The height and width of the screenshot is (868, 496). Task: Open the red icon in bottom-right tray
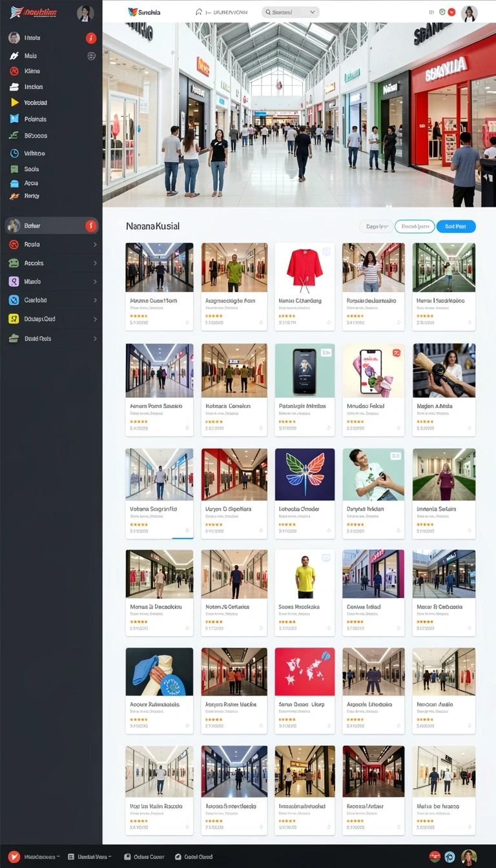point(435,856)
